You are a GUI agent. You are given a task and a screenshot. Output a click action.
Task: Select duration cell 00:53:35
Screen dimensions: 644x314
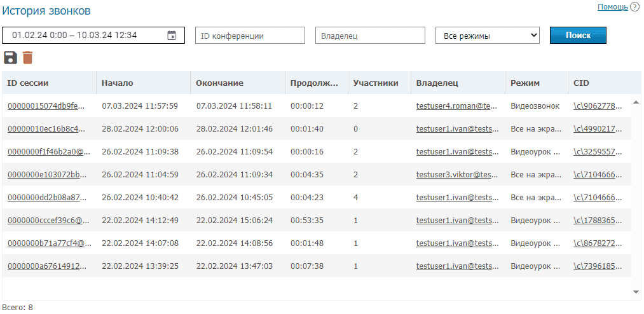click(x=307, y=221)
